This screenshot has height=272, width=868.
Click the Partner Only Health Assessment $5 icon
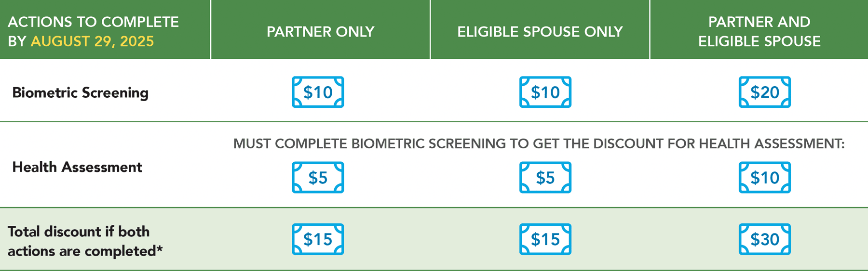pos(318,178)
